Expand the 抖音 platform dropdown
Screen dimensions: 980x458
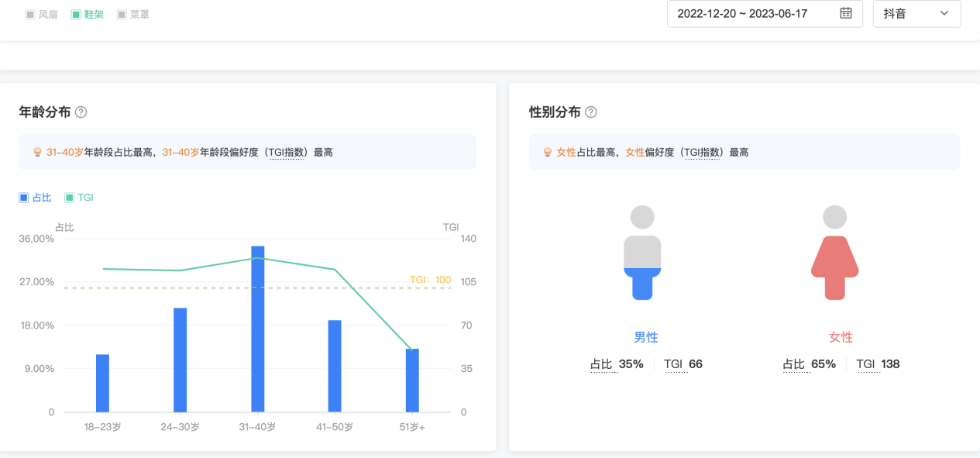point(916,13)
